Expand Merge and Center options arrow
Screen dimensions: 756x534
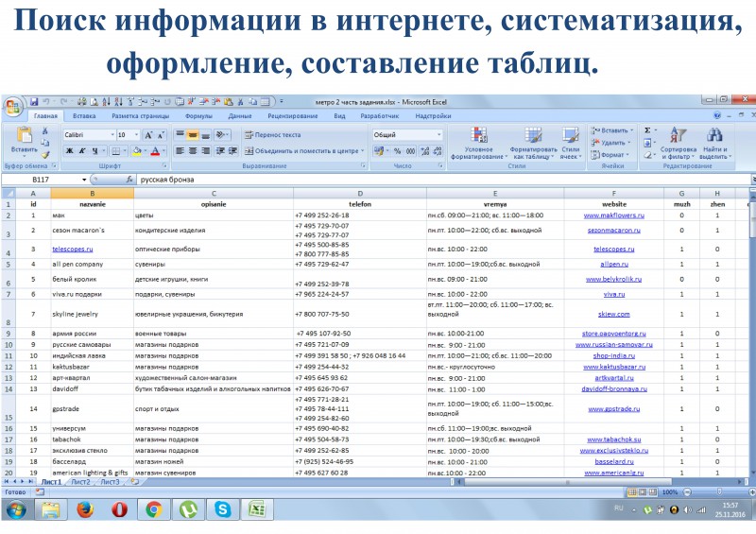coord(363,151)
